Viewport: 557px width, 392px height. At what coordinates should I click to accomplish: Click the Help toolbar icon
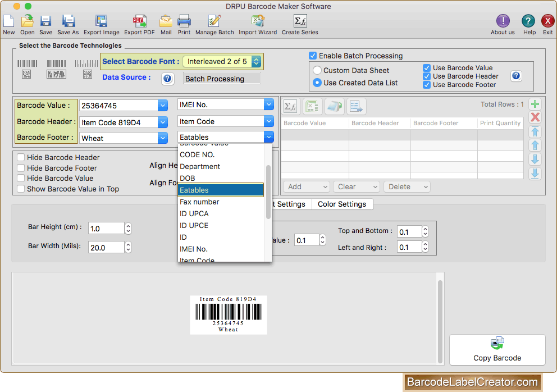[x=528, y=21]
